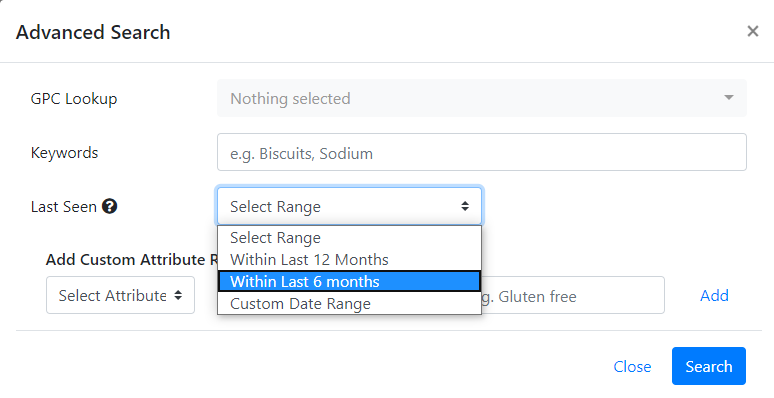Viewport: 774px width, 398px height.
Task: Focus the Keywords input field
Action: pyautogui.click(x=482, y=152)
